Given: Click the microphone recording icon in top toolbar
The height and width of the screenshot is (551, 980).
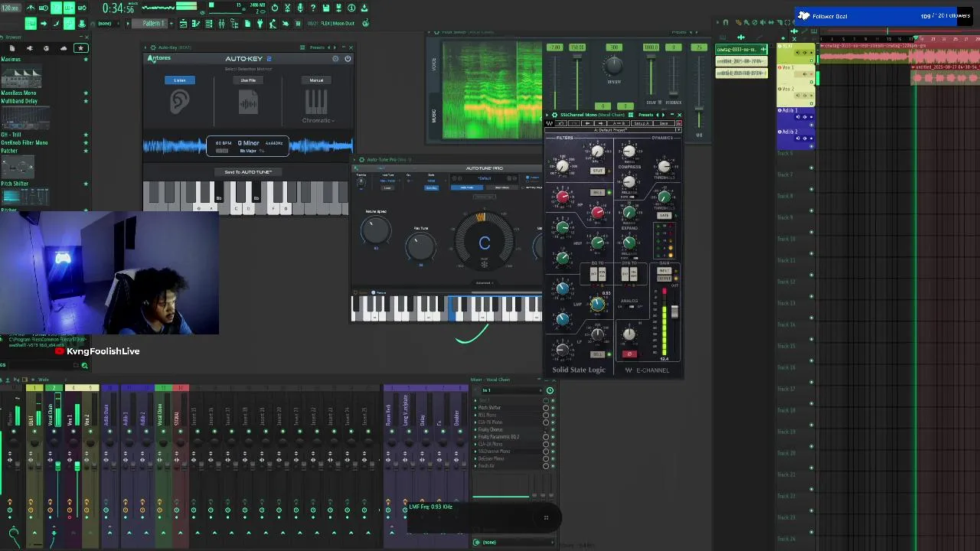Looking at the screenshot, I should 300,8.
